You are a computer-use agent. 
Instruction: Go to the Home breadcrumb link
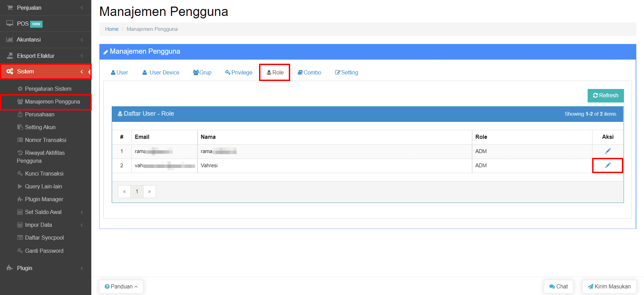pyautogui.click(x=112, y=29)
